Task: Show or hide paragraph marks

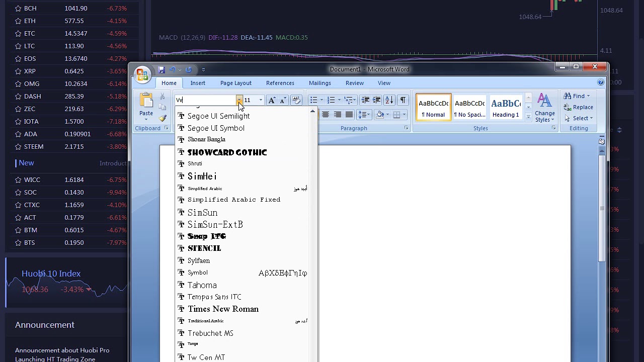Action: pos(403,100)
